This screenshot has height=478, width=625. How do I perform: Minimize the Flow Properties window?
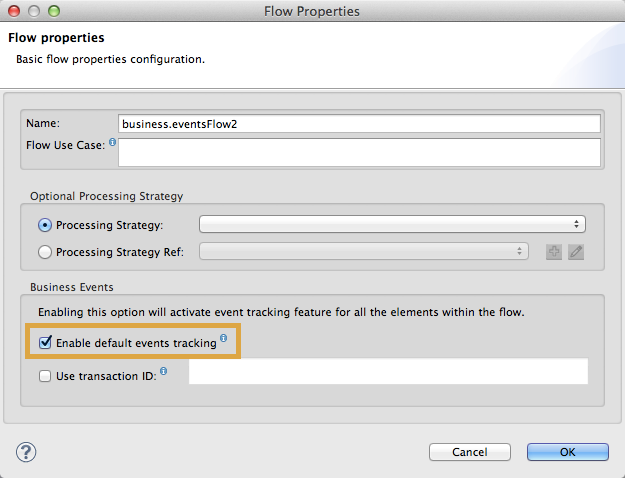[33, 11]
